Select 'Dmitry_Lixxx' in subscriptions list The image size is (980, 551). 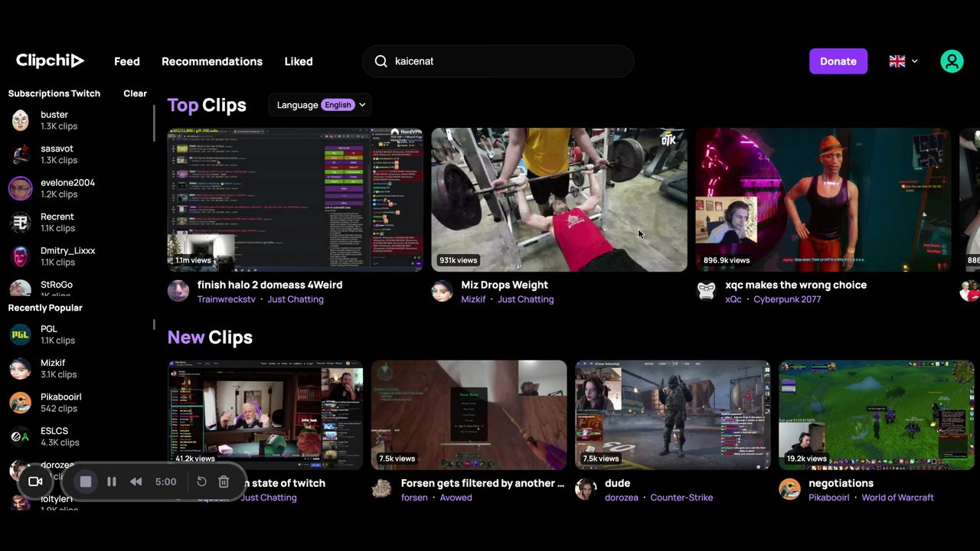(68, 251)
